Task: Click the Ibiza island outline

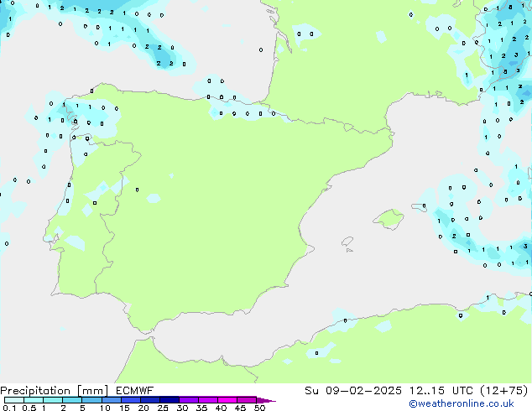Action: click(347, 242)
